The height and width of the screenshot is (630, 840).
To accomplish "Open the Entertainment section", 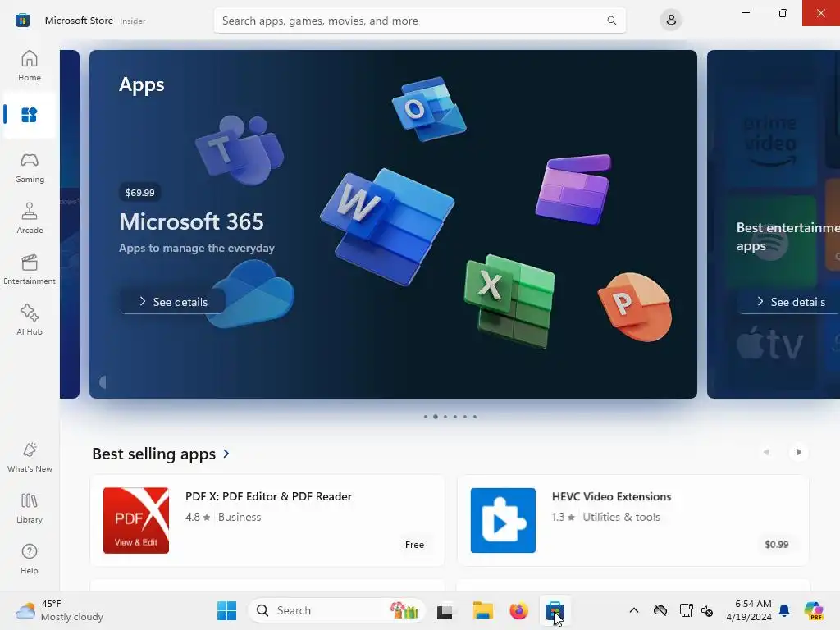I will (x=30, y=269).
